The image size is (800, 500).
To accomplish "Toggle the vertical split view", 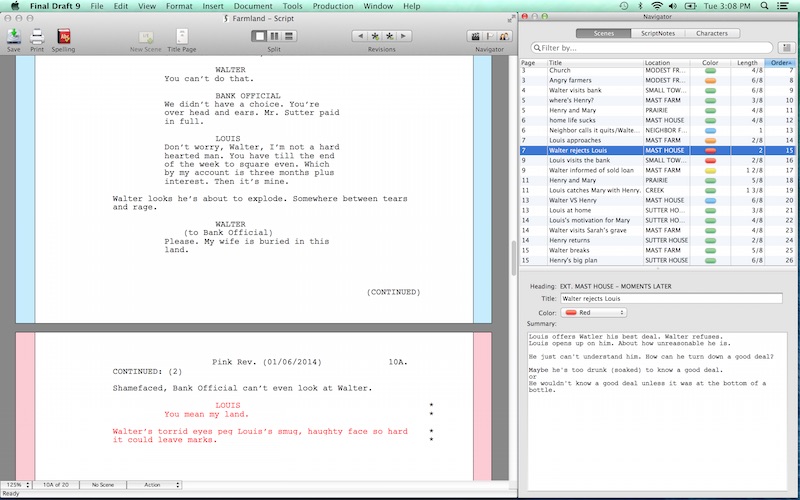I will click(273, 36).
